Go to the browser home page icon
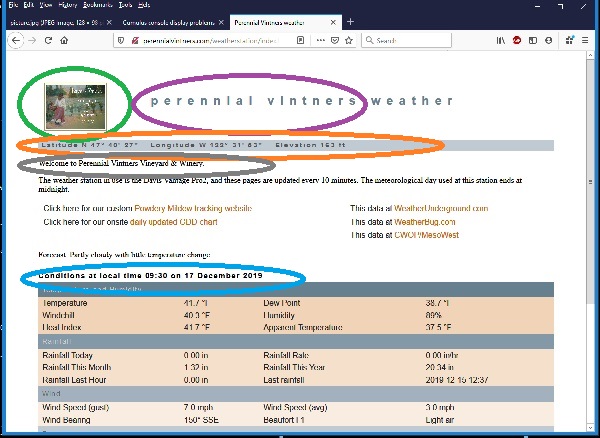Viewport: 600px width, 438px height. tap(64, 40)
